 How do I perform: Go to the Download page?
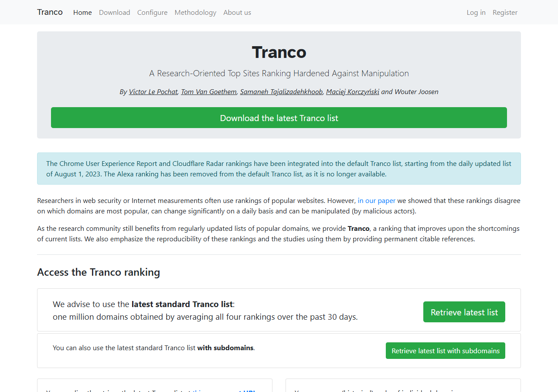tap(115, 12)
